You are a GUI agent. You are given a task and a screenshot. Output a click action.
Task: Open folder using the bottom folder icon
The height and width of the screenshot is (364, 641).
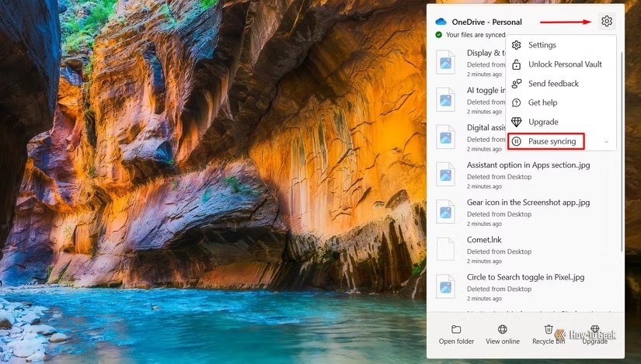pos(456,330)
